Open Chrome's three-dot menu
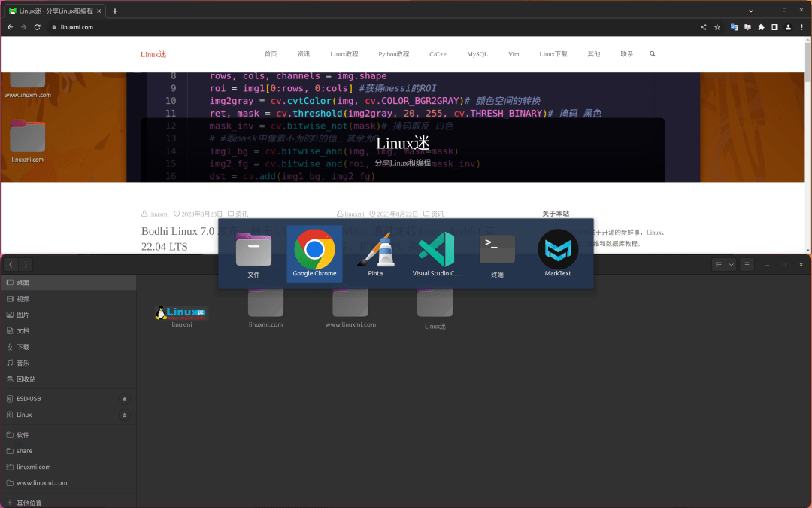 [801, 27]
